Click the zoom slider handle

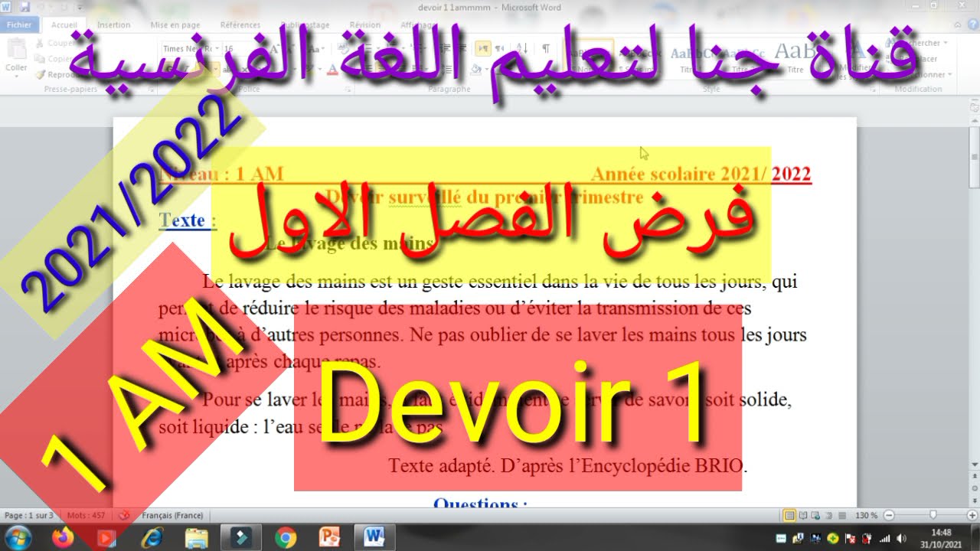click(933, 515)
